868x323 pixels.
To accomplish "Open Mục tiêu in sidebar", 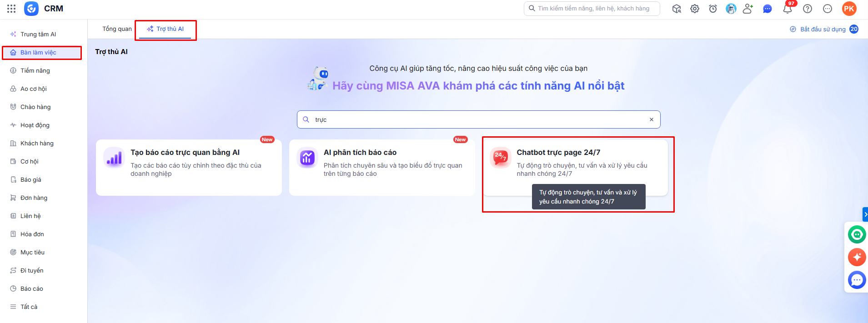I will point(44,252).
